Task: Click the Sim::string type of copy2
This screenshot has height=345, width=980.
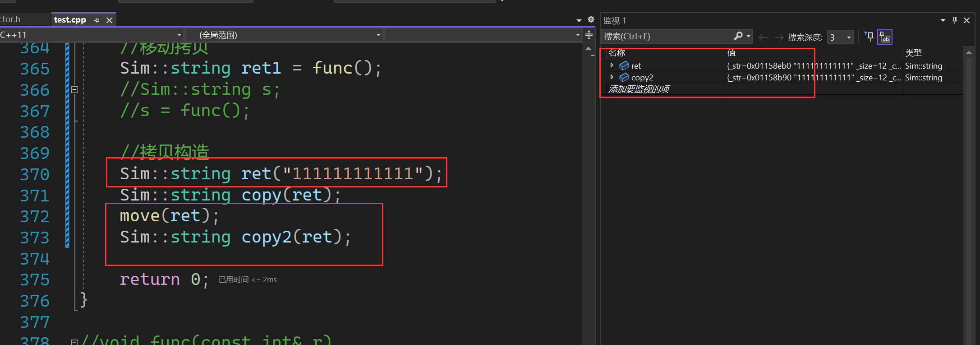Action: 924,78
